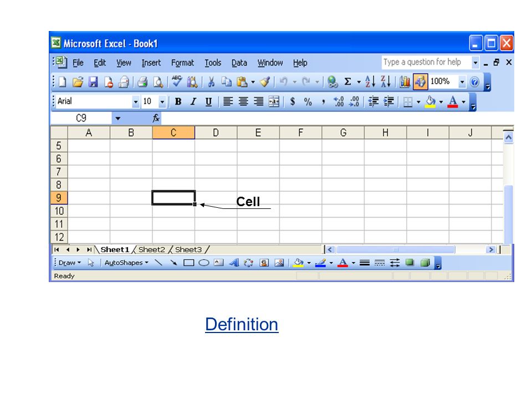This screenshot has width=532, height=399.
Task: Insert a hyperlink with the globe icon
Action: coord(332,82)
